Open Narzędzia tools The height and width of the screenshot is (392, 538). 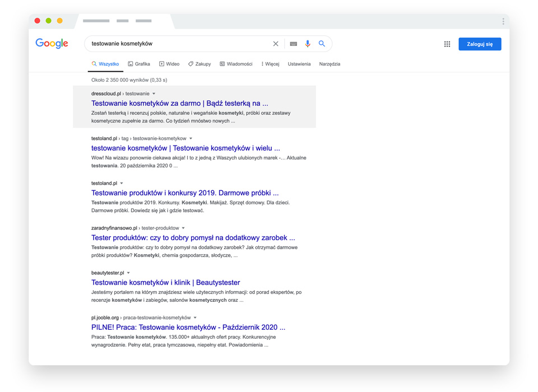[330, 64]
